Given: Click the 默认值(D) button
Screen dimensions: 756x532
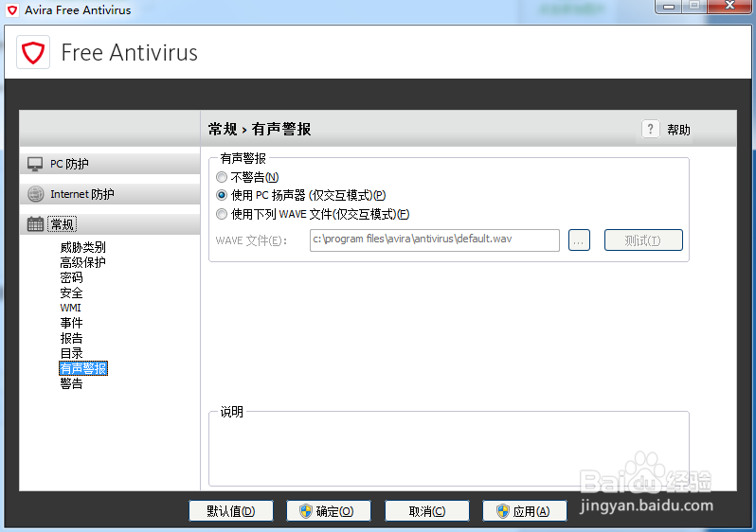Looking at the screenshot, I should point(231,511).
